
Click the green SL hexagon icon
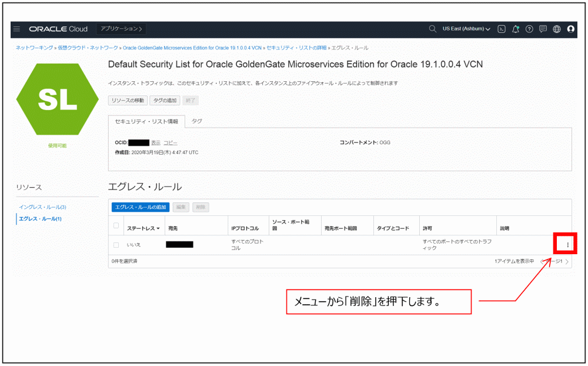tap(58, 99)
